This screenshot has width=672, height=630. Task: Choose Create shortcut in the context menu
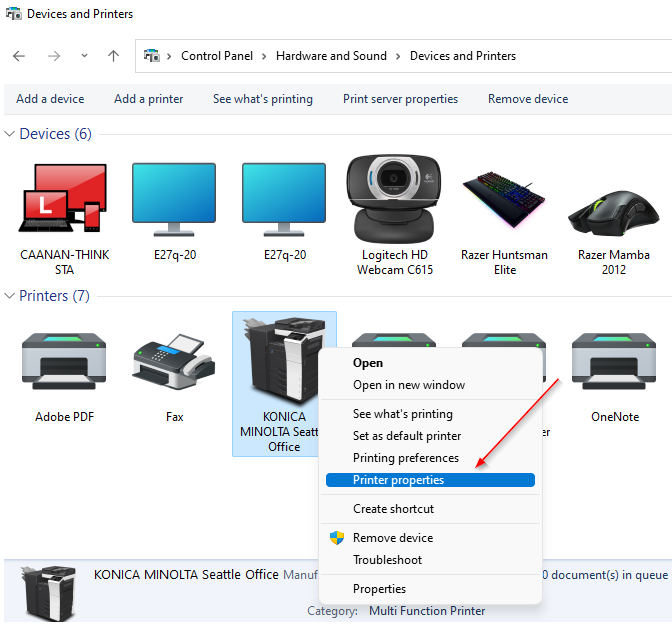click(430, 509)
